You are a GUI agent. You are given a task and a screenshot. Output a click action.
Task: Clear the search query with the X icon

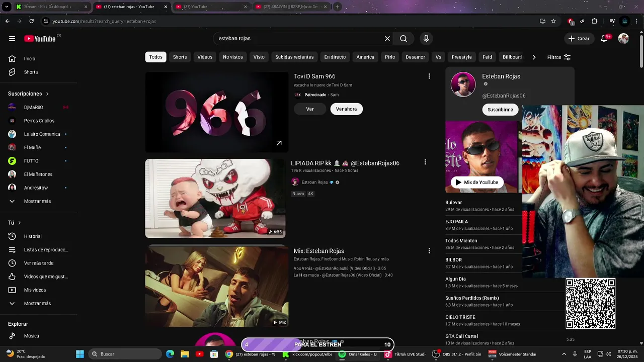click(387, 39)
